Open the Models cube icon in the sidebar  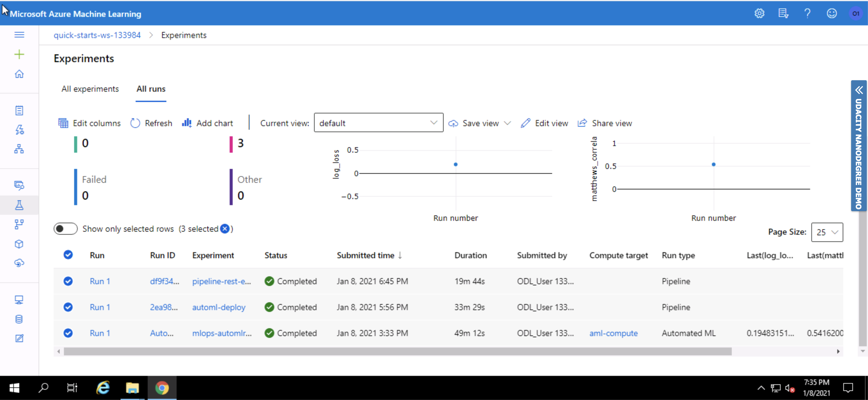click(19, 244)
